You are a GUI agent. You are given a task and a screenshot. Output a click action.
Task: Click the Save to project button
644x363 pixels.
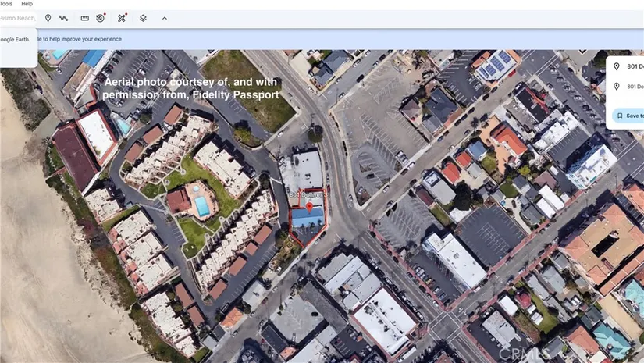628,116
